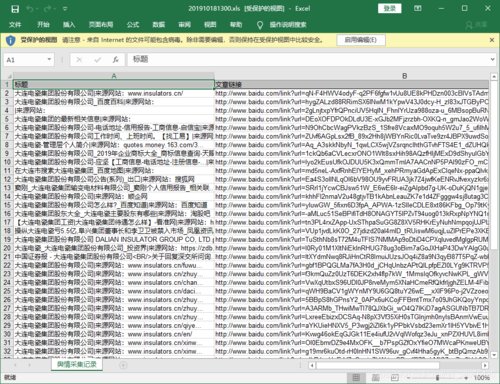This screenshot has width=500, height=384.
Task: Close the Protected View message bar
Action: point(492,40)
